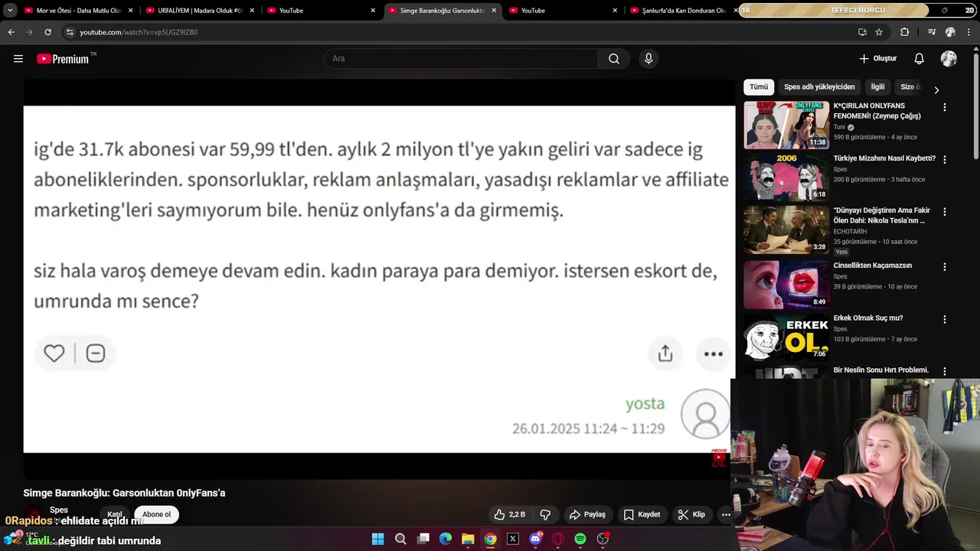The height and width of the screenshot is (551, 980).
Task: Dislike the video with thumbs down
Action: coord(546,514)
